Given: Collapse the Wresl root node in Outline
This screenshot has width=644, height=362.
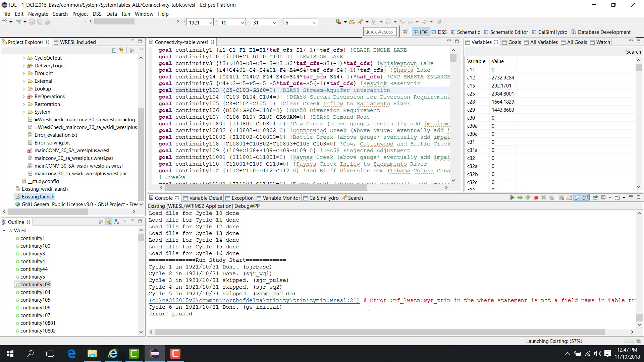Looking at the screenshot, I should [4, 231].
